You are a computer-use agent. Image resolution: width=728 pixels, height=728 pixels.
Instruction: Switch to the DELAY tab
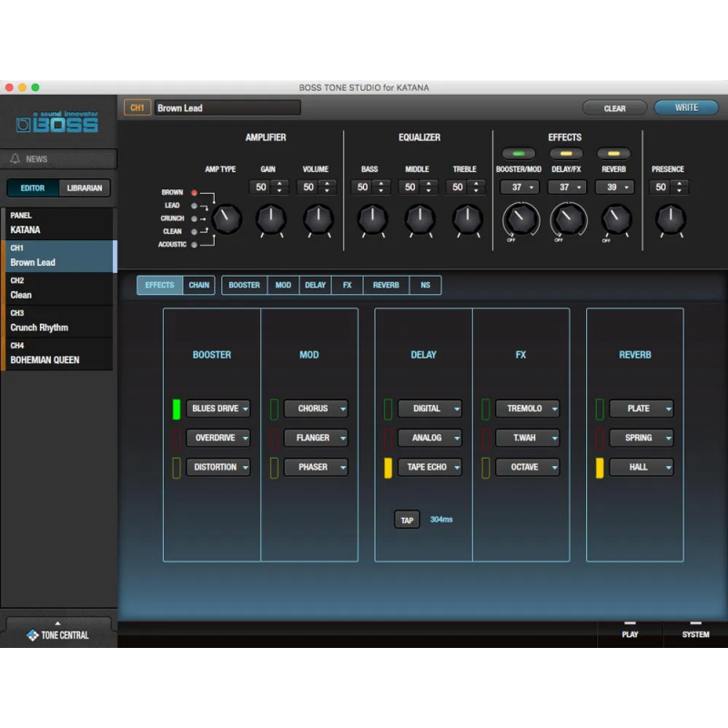[x=315, y=285]
